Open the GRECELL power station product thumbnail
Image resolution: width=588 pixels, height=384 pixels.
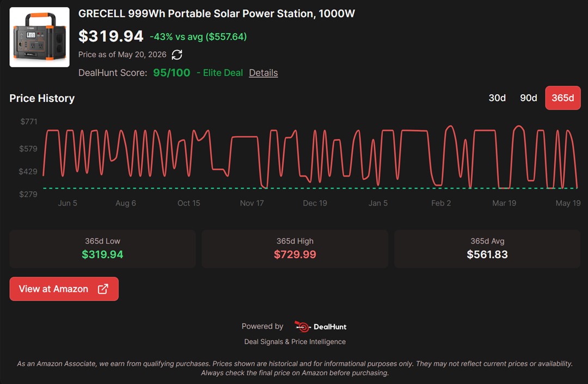pyautogui.click(x=39, y=37)
